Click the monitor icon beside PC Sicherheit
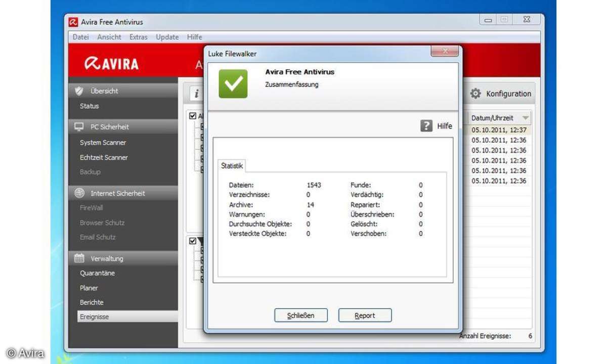607x364 pixels. coord(79,127)
